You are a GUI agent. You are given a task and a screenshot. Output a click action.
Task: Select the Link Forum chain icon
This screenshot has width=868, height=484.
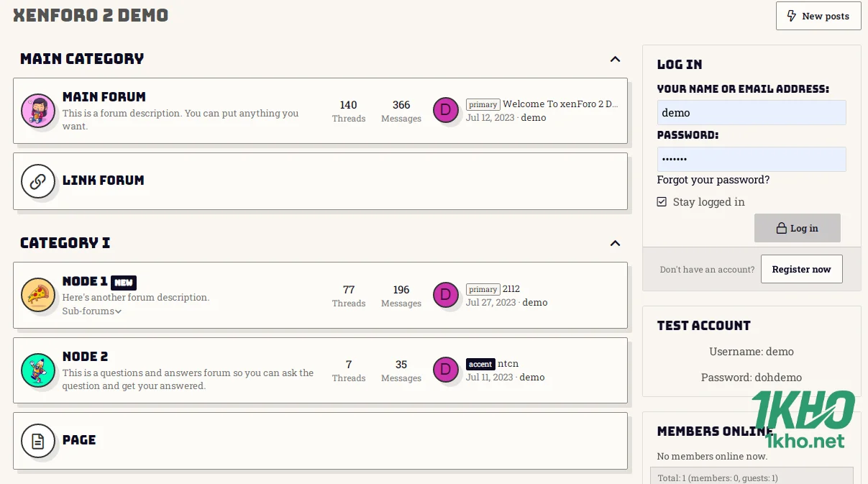(38, 181)
